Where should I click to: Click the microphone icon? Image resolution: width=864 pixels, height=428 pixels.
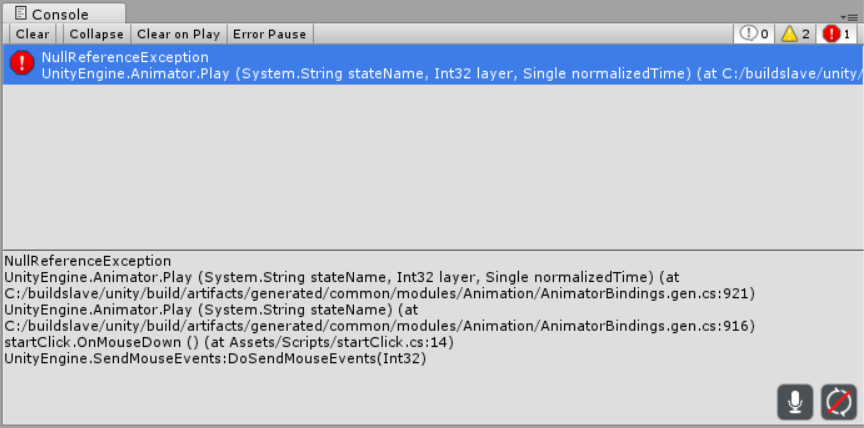(x=795, y=402)
